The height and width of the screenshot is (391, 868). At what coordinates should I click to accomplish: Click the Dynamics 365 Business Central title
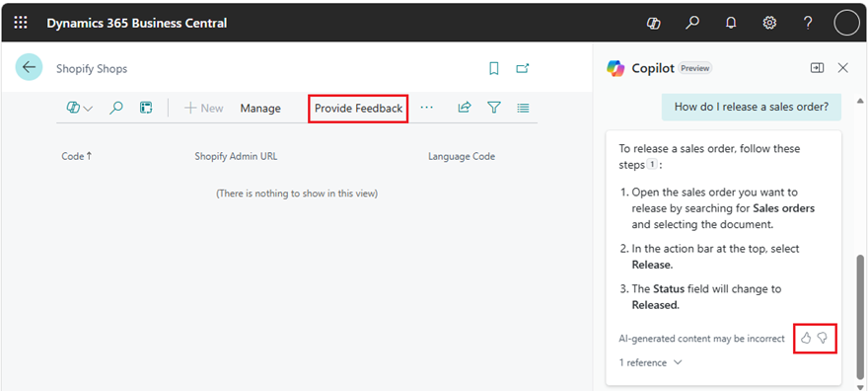pyautogui.click(x=137, y=24)
